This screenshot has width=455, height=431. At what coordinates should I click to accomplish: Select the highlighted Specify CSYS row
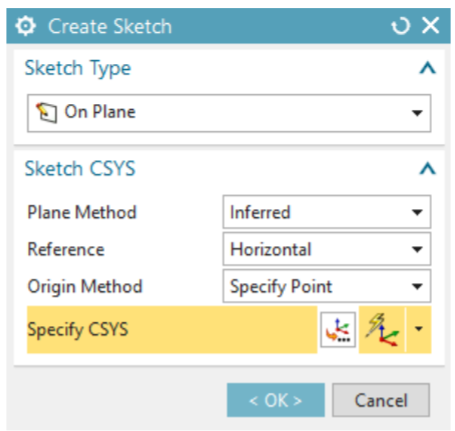point(172,330)
